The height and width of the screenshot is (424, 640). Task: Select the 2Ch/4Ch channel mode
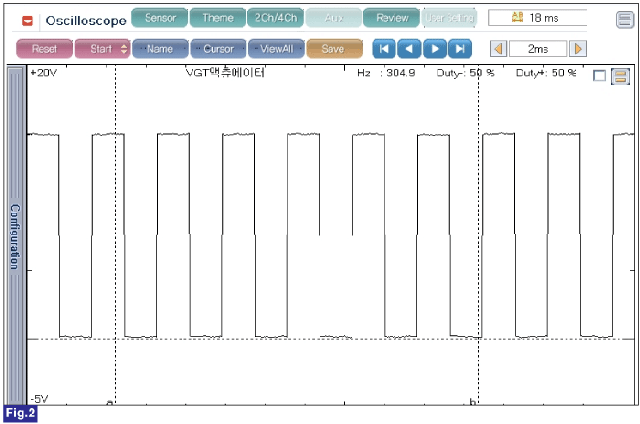tap(276, 18)
